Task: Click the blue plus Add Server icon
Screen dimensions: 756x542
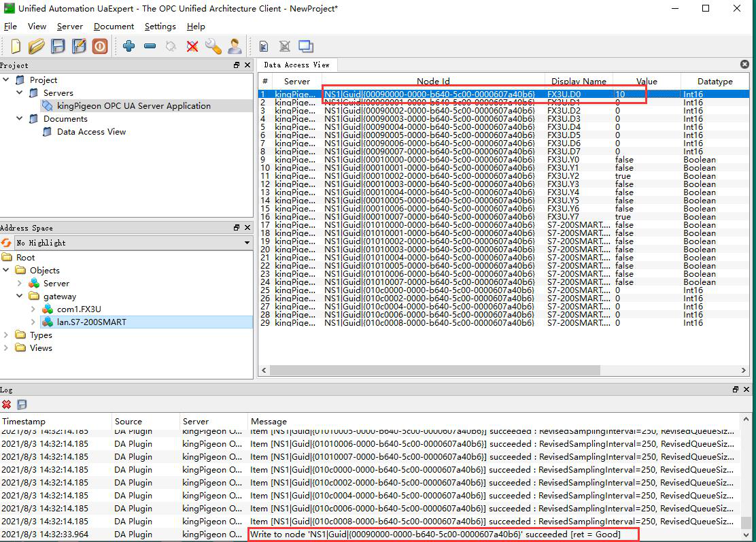Action: click(x=129, y=46)
